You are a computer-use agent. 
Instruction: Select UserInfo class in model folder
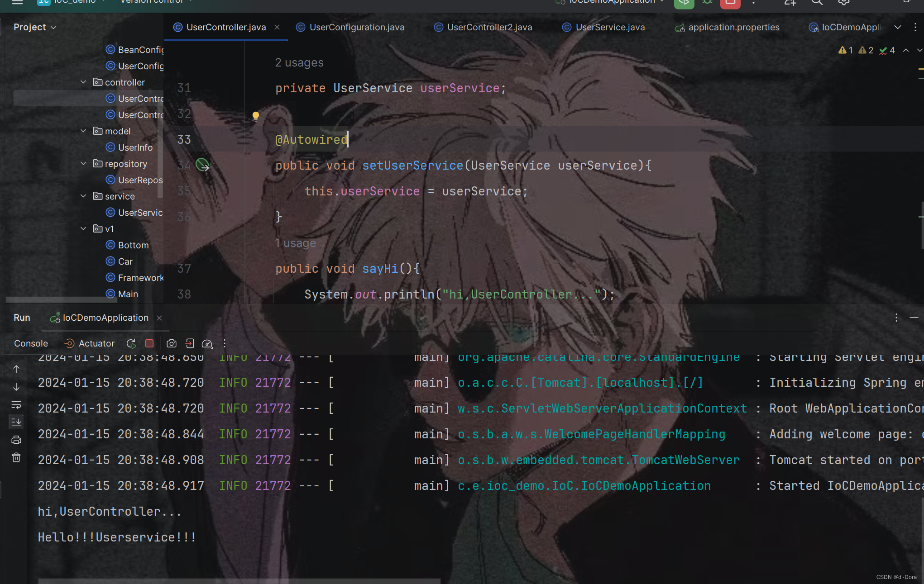pos(129,147)
